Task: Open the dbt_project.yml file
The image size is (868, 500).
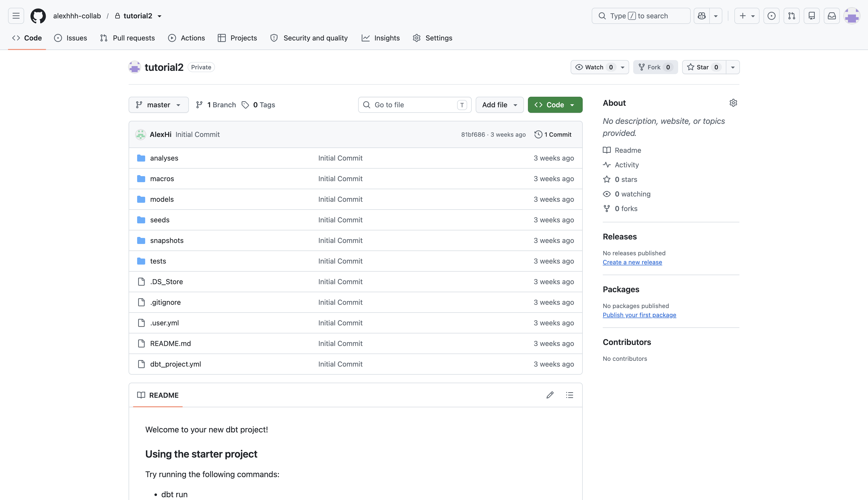Action: pyautogui.click(x=175, y=364)
